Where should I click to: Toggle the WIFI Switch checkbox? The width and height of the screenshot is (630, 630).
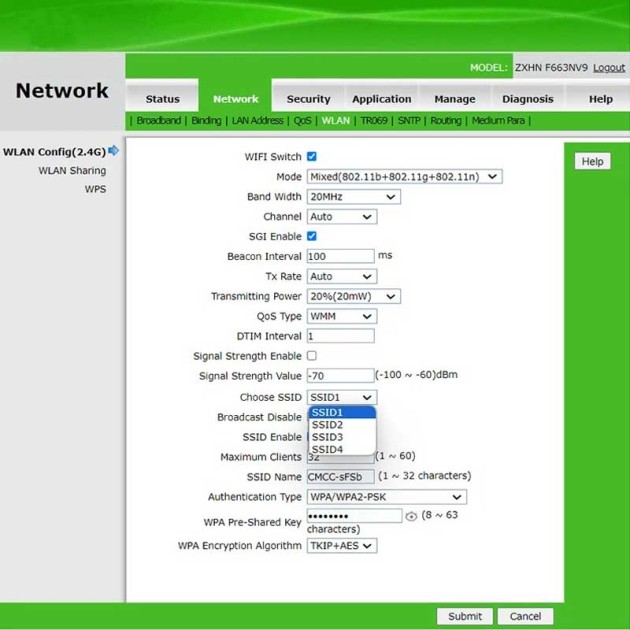click(312, 157)
